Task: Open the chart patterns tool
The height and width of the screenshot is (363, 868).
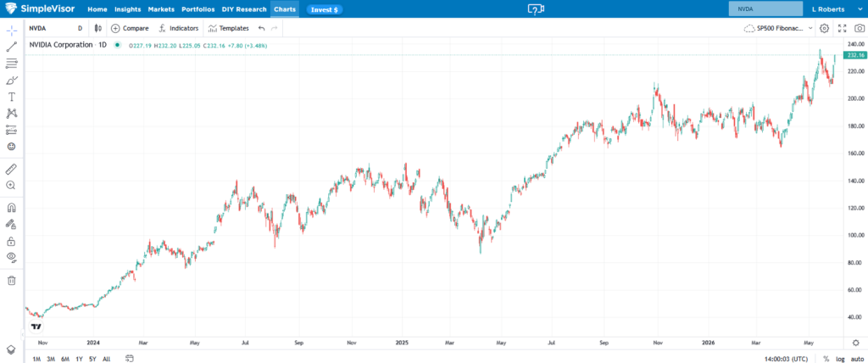Action: click(x=11, y=114)
